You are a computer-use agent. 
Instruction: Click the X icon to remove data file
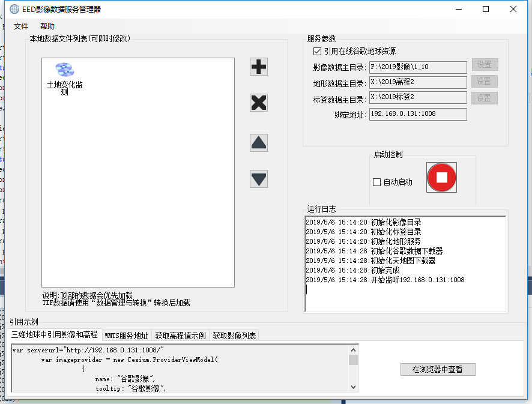pos(259,103)
